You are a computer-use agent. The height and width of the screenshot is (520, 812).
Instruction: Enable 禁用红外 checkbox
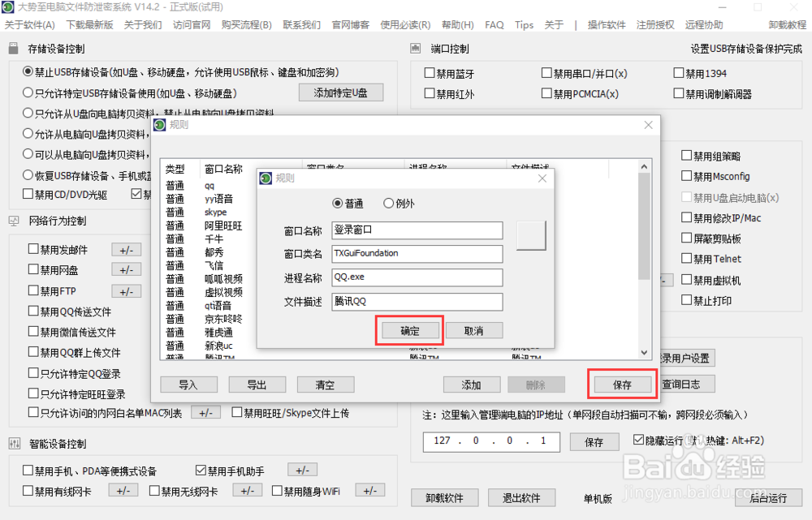coord(430,93)
